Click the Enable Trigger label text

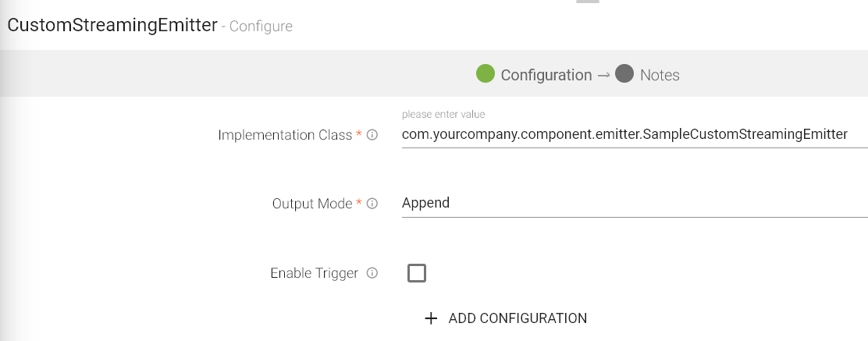(314, 273)
